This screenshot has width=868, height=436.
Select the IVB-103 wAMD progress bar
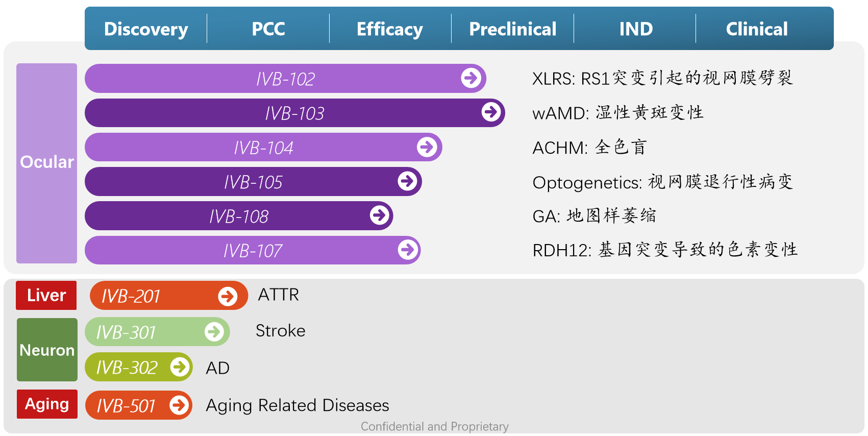[x=295, y=113]
